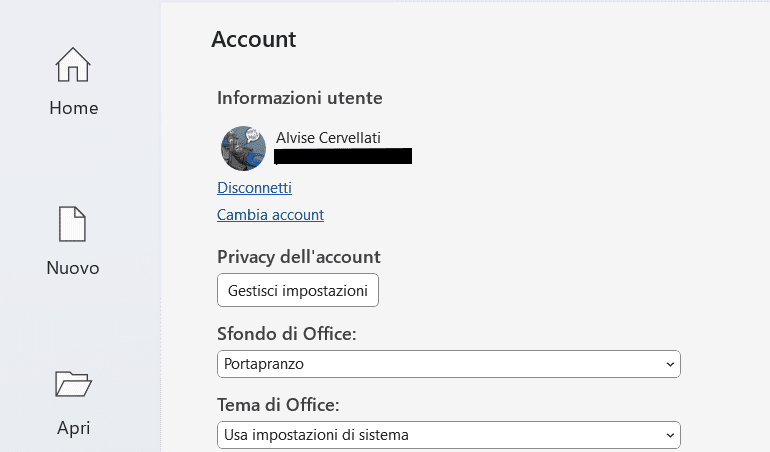Click the user profile picture
This screenshot has height=452, width=770.
click(x=243, y=148)
